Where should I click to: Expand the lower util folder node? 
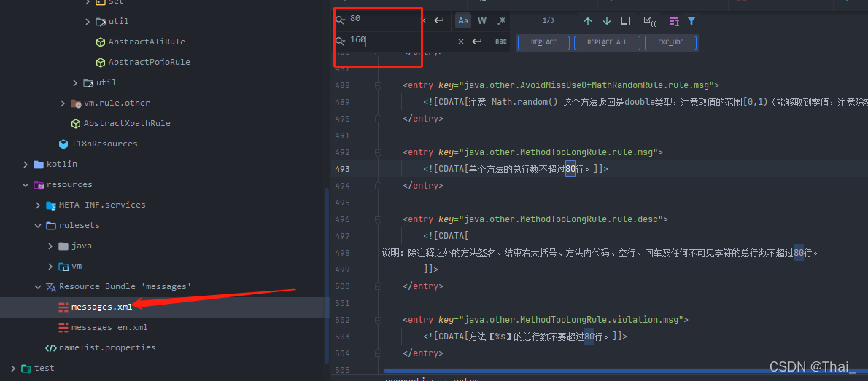pyautogui.click(x=75, y=82)
